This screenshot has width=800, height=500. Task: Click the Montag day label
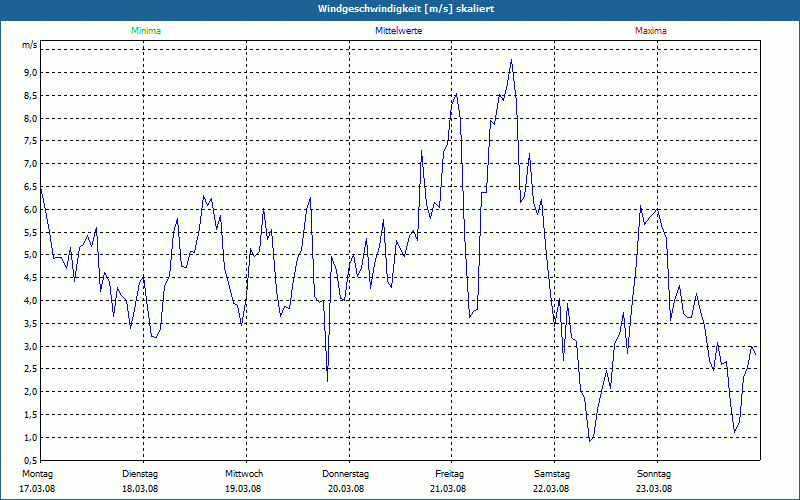(x=37, y=474)
